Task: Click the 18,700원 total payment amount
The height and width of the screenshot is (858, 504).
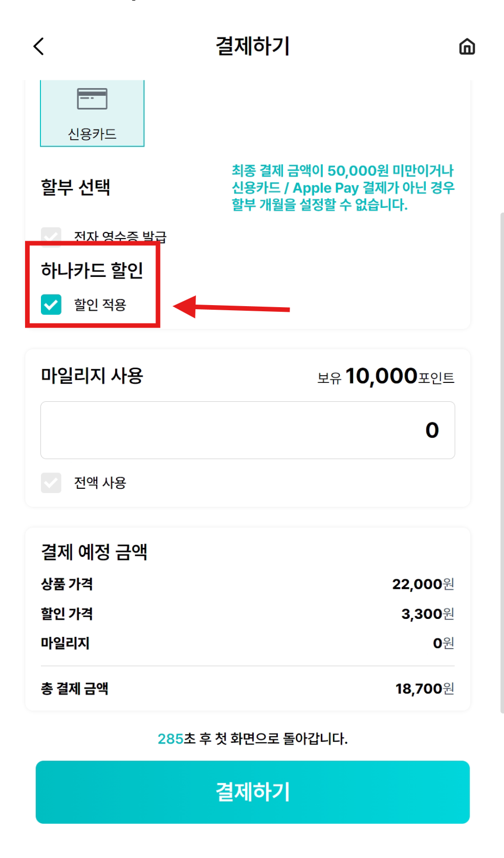Action: pos(424,689)
